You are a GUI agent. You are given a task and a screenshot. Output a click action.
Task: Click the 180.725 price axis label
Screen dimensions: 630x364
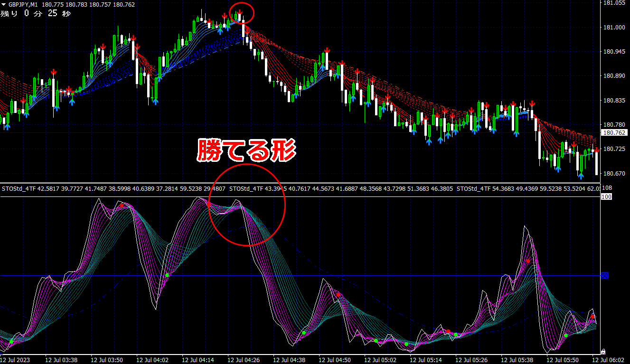pyautogui.click(x=614, y=149)
